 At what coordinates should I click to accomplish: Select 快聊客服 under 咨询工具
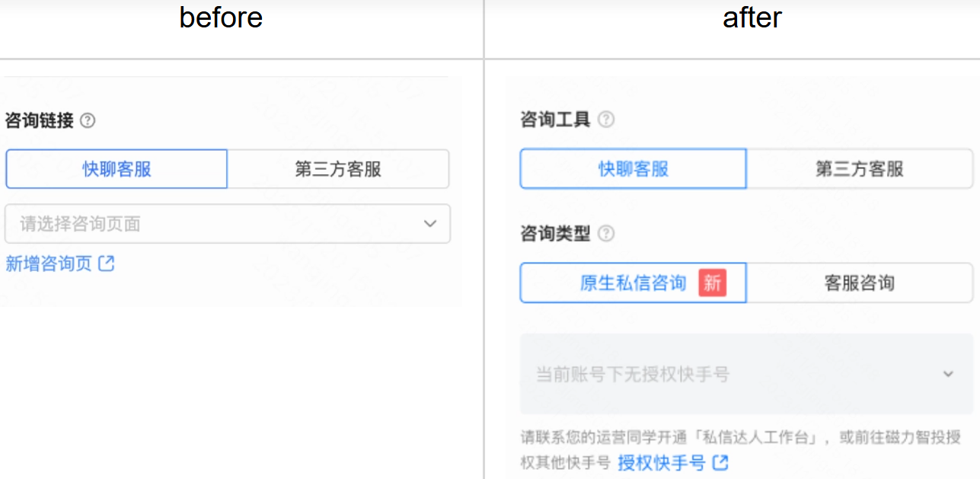(x=633, y=169)
